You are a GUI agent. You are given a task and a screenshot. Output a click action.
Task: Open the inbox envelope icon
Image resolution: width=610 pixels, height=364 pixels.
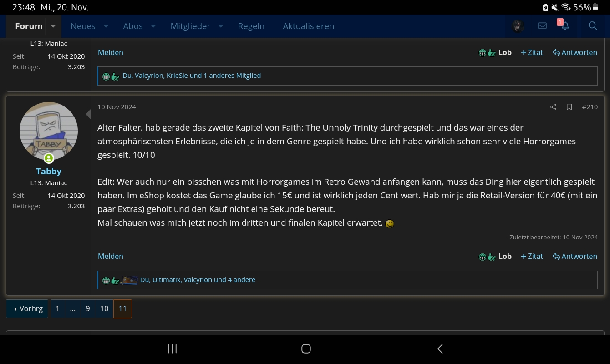(x=542, y=26)
